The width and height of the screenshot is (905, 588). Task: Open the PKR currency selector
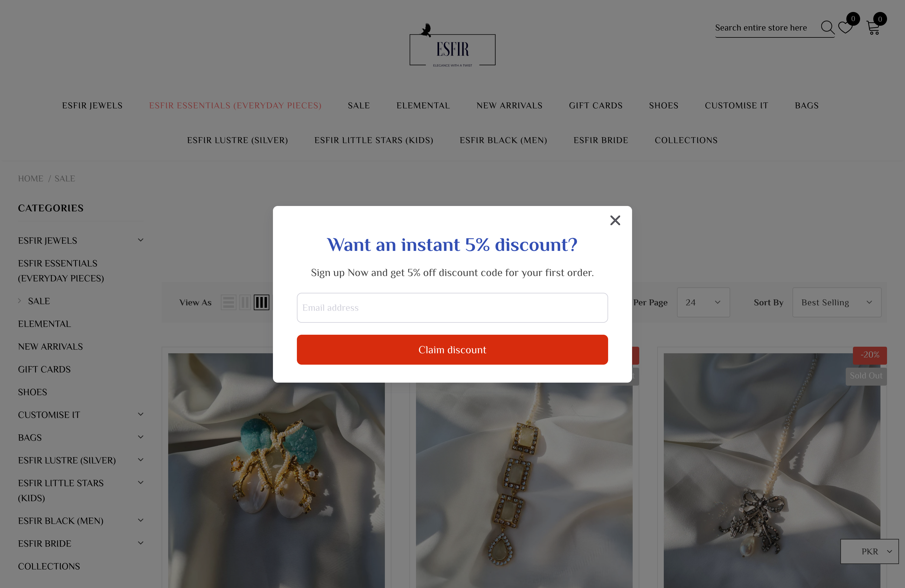click(x=869, y=551)
